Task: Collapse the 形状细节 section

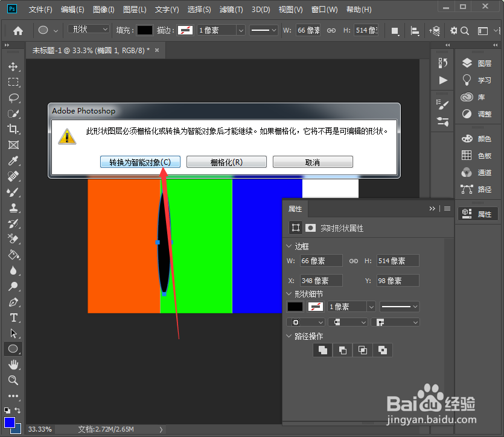Action: coord(290,294)
